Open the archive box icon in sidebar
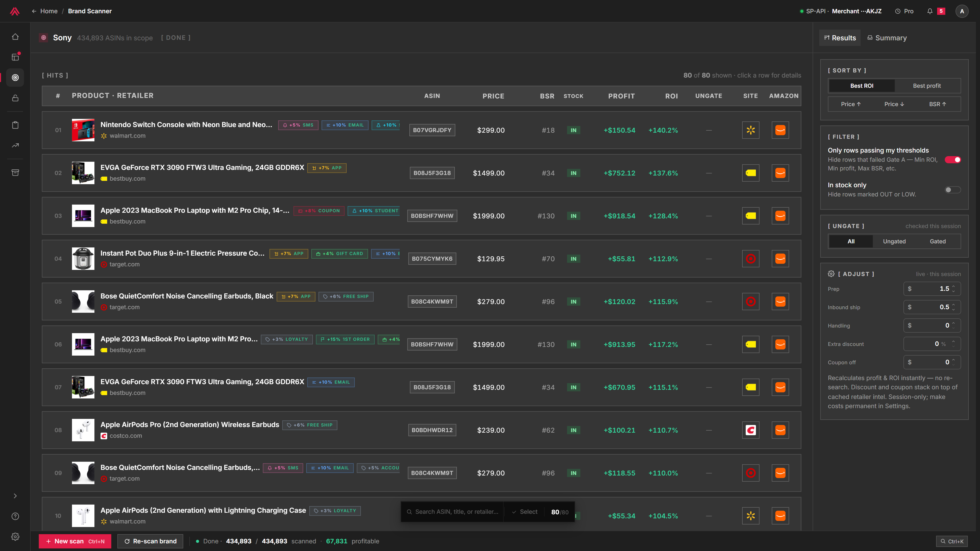980x551 pixels. click(x=15, y=173)
